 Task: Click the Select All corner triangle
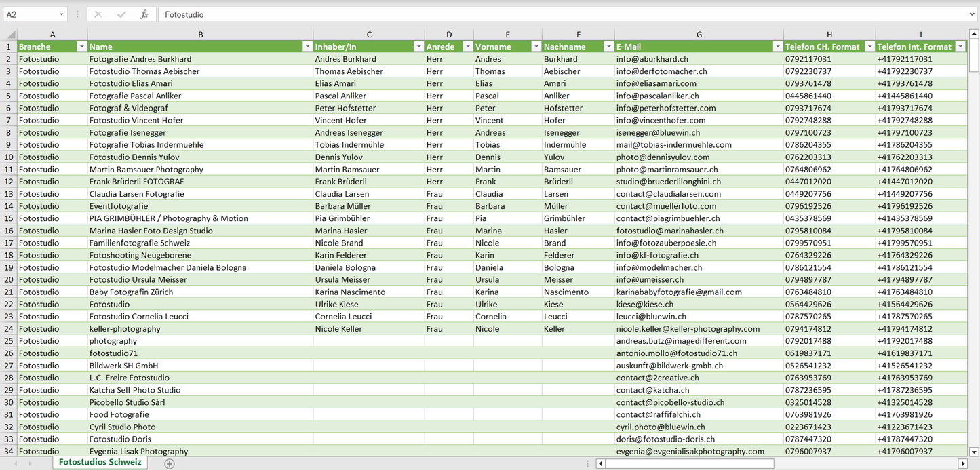(x=11, y=35)
